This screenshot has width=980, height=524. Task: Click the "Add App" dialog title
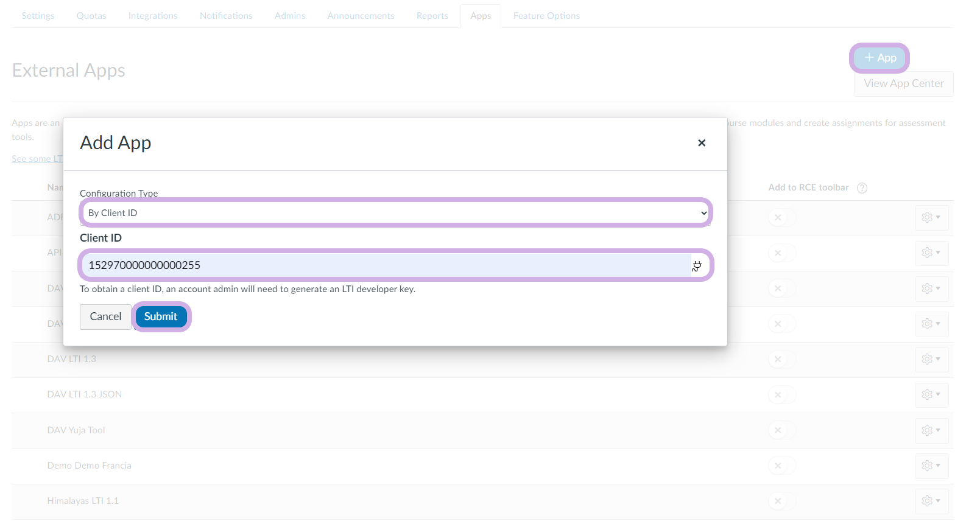(116, 142)
